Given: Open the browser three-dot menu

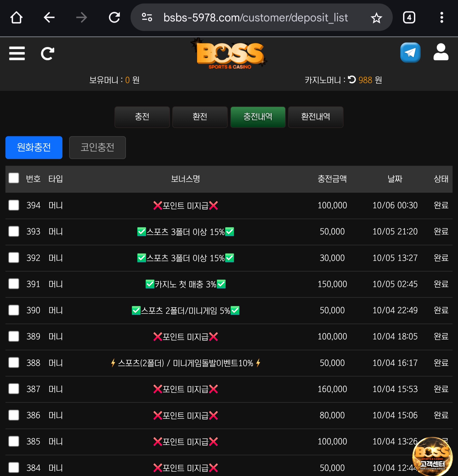Looking at the screenshot, I should [x=442, y=18].
